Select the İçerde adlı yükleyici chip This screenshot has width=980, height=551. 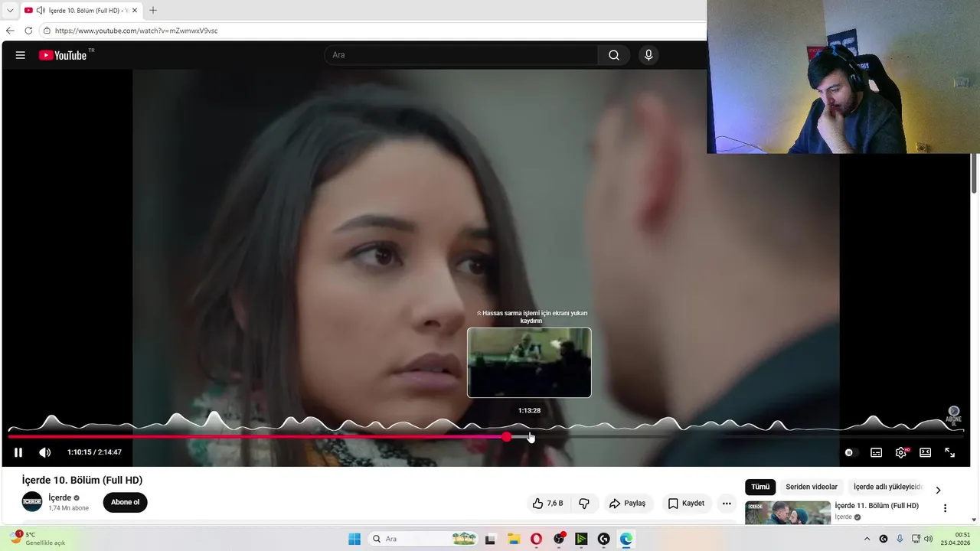click(888, 487)
